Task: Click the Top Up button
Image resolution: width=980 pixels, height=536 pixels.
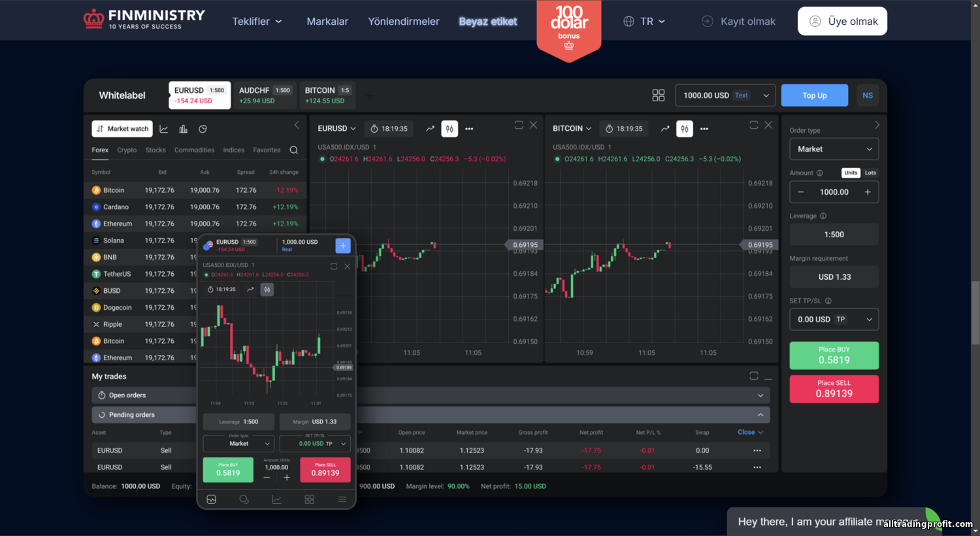Action: point(814,95)
